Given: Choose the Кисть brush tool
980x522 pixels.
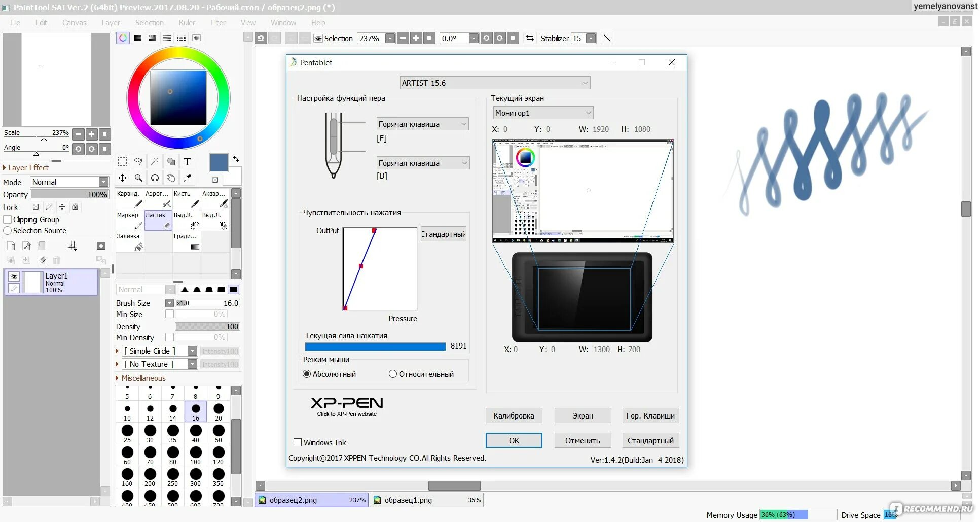Looking at the screenshot, I should [x=187, y=199].
